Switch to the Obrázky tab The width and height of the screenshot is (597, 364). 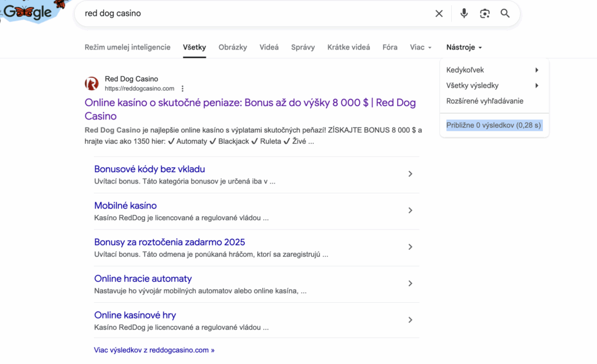click(233, 47)
